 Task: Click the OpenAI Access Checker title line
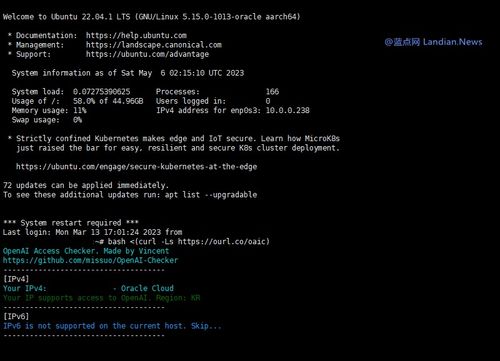(86, 251)
